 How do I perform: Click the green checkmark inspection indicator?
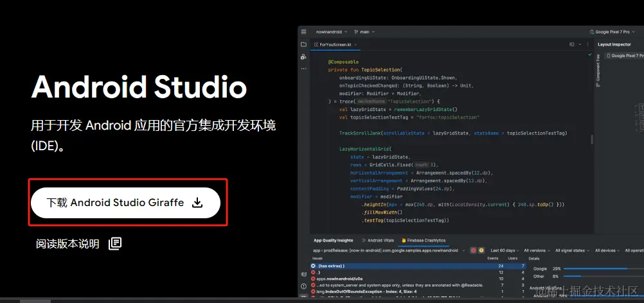pyautogui.click(x=590, y=55)
